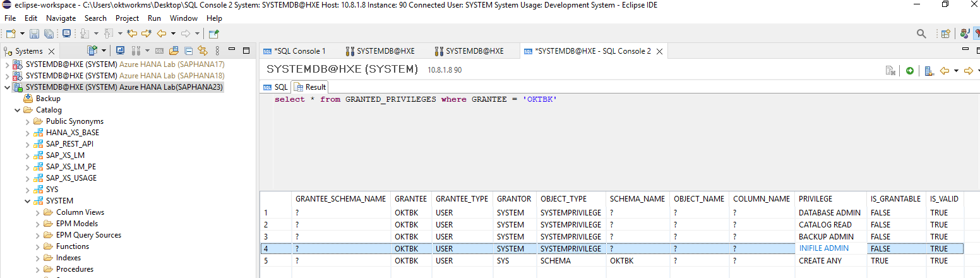Click the tools/diagnosis icon in Systems view
The height and width of the screenshot is (278, 980).
coord(135,51)
